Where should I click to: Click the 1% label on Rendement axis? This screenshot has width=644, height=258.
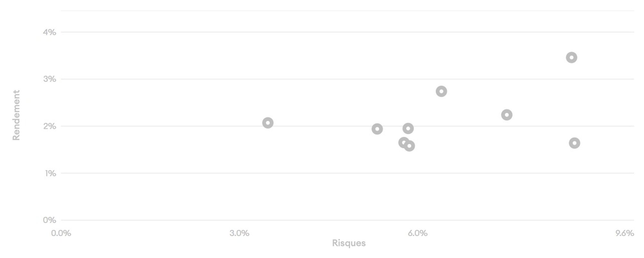tap(50, 174)
